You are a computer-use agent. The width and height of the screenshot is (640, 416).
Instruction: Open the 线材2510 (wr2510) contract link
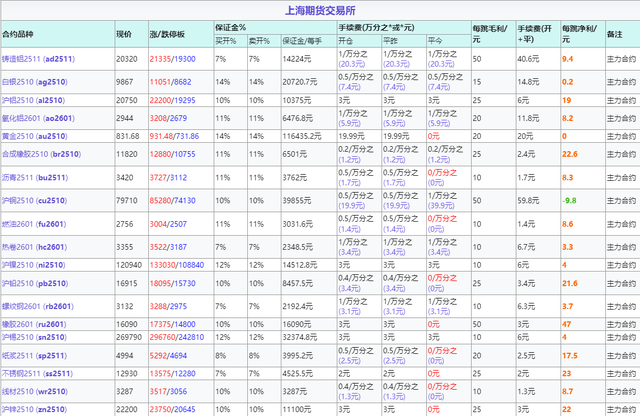coord(35,392)
